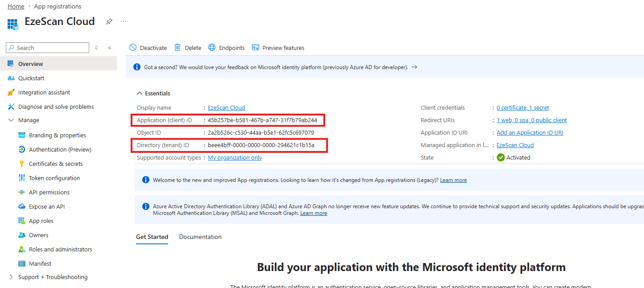Switch to the Documentation tab
644x288 pixels.
[x=200, y=237]
